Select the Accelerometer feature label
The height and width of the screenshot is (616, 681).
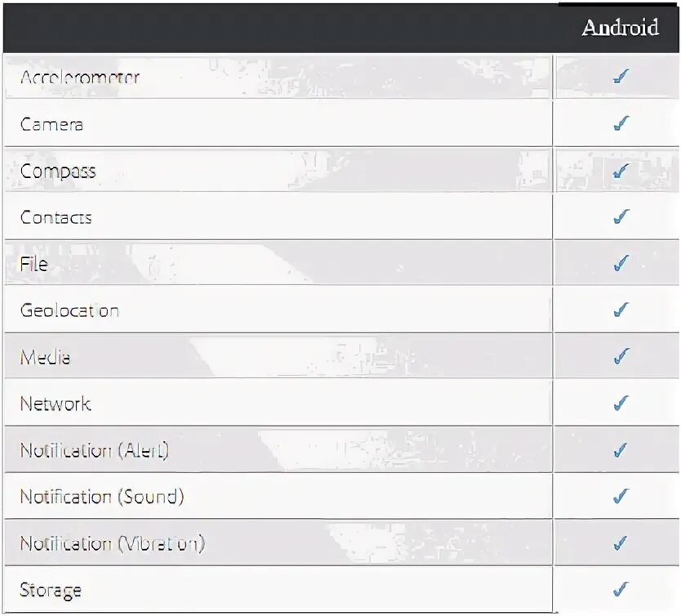coord(80,78)
